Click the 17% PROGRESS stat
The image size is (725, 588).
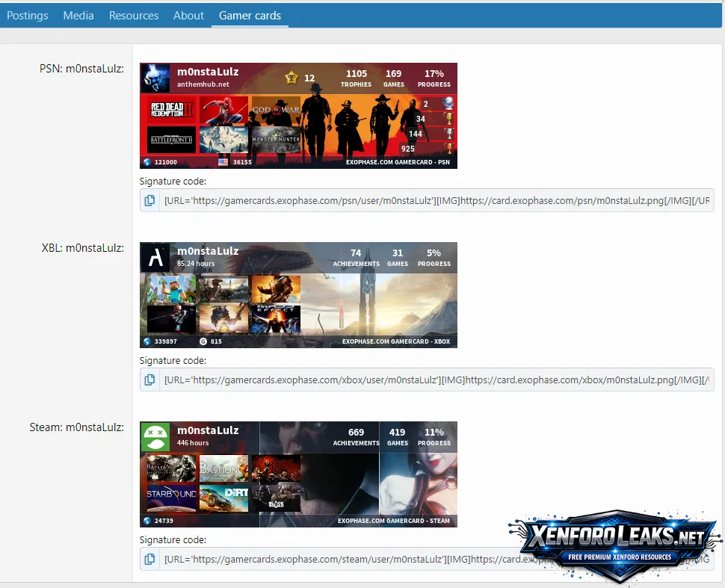pos(434,78)
